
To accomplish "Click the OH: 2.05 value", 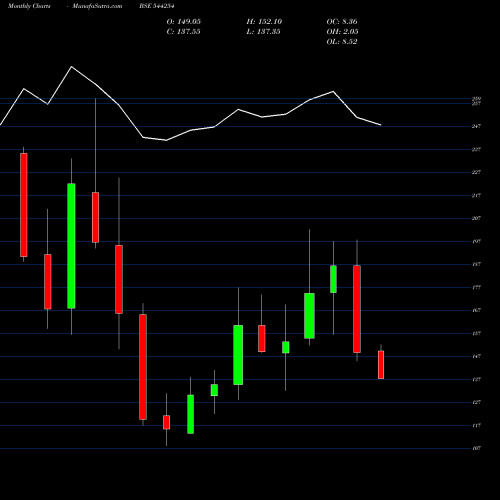I will (342, 32).
